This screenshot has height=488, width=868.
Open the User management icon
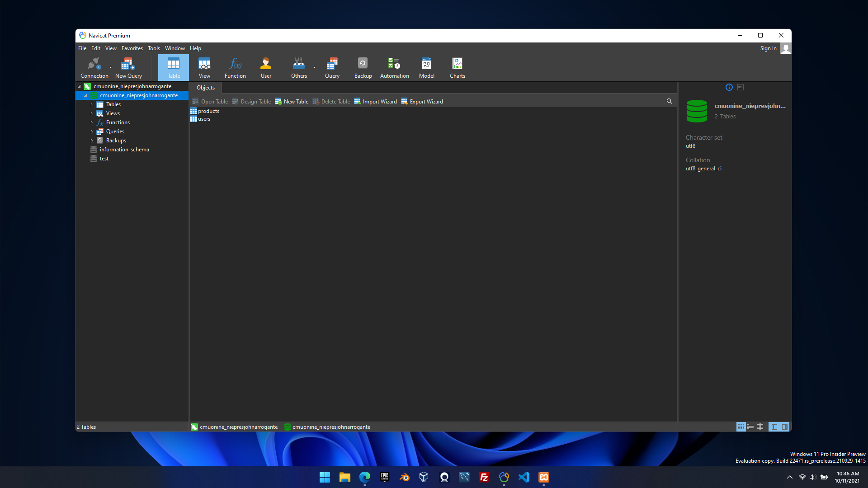tap(266, 67)
